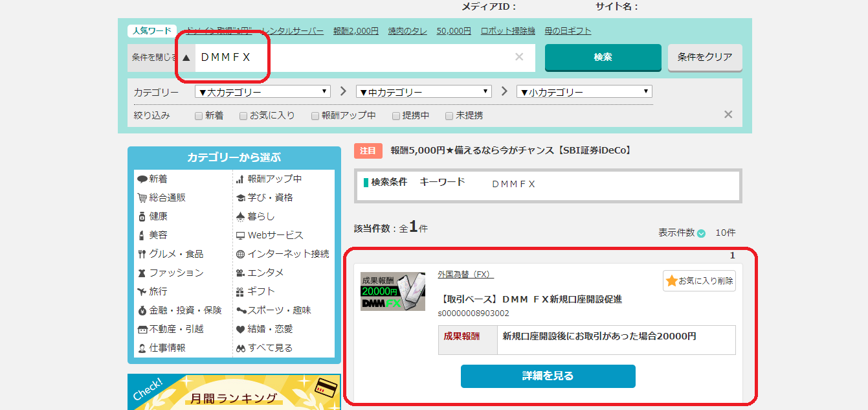Screen dimensions: 868x410
Task: Click the DMM FX 20000円 program thumbnail
Action: 393,291
